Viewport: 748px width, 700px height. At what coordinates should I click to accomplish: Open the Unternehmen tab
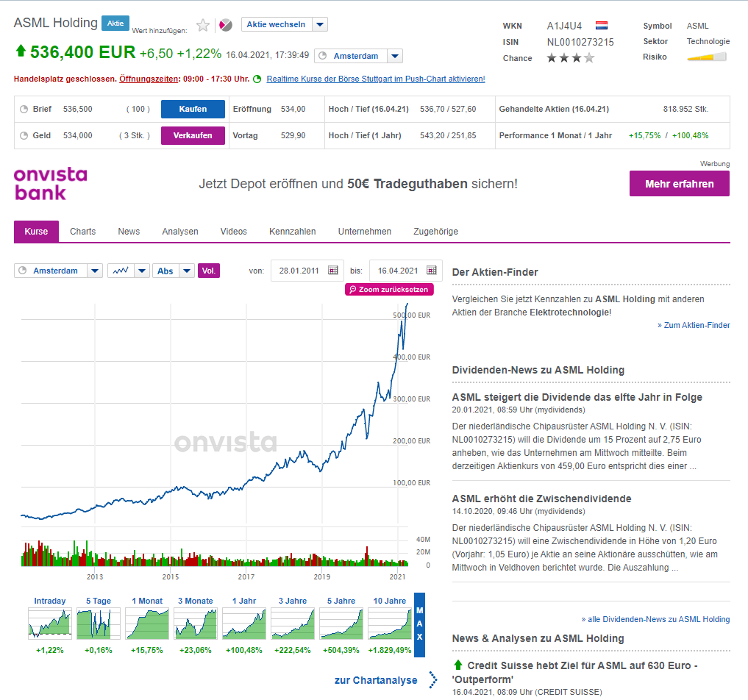[365, 232]
